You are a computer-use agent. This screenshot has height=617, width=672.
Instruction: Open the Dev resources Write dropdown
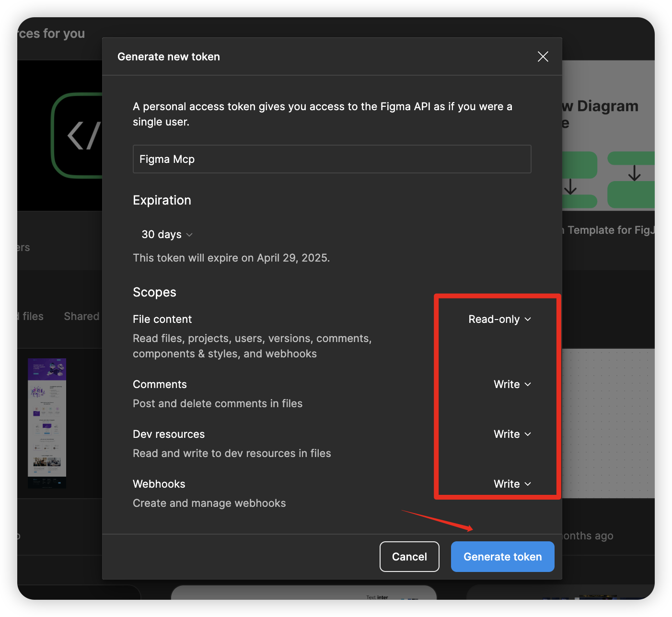click(x=512, y=434)
